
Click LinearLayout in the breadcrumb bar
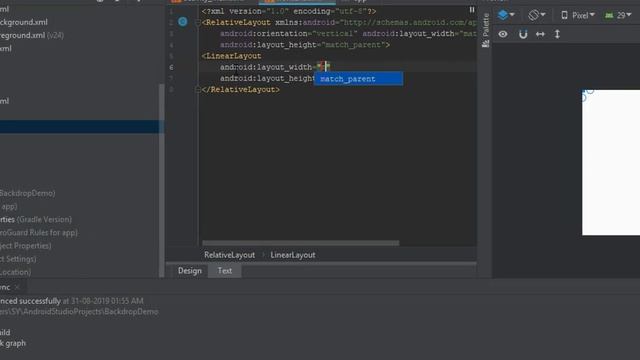tap(293, 255)
